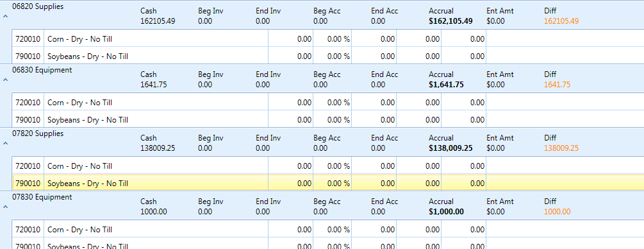Click highlighted Soybeans row under 07820 Supplies
Viewport: 644px width, 249px height.
[x=329, y=183]
